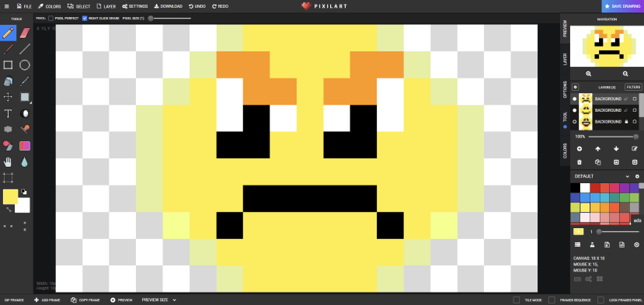Adjust the Pixel Size slider
Image resolution: width=644 pixels, height=305 pixels.
pyautogui.click(x=170, y=18)
